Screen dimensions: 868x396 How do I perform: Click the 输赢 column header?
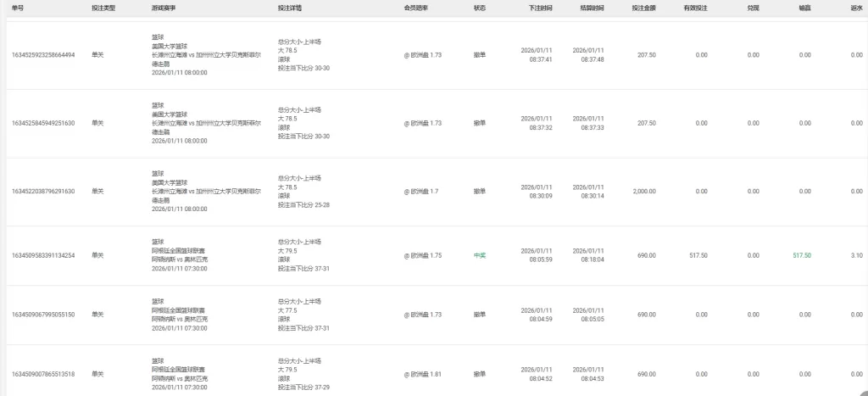coord(804,7)
